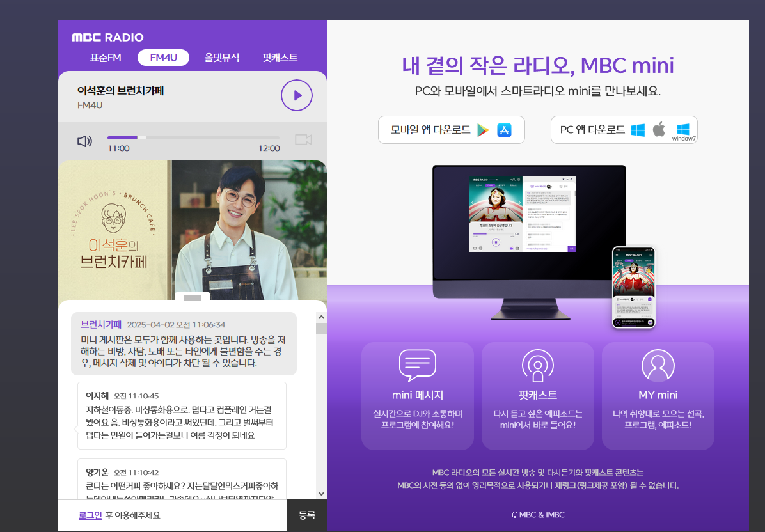Click the MY mini card title
Viewport: 765px width, 532px height.
coord(658,395)
